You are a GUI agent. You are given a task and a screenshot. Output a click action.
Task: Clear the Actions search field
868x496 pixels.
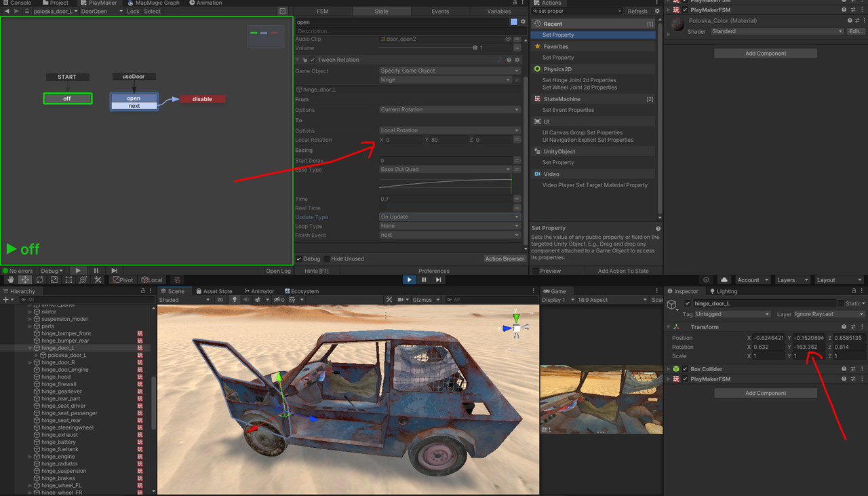pos(620,12)
